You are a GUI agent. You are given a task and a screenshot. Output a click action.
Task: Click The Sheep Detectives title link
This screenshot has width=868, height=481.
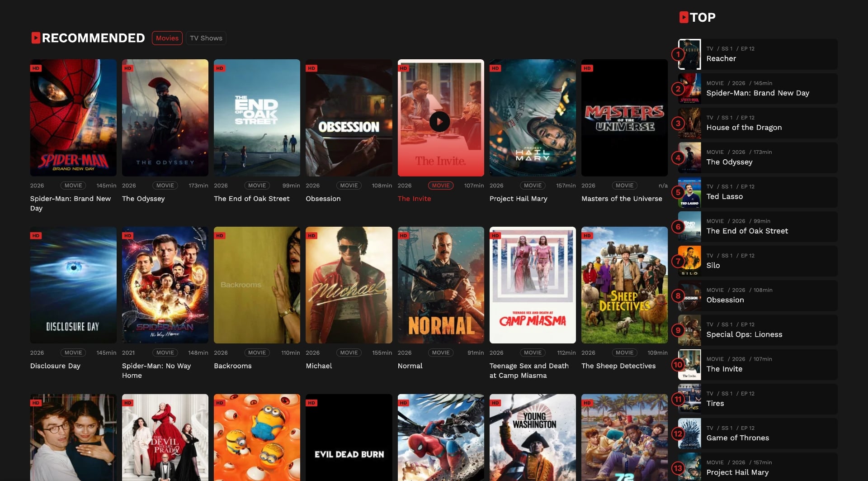(x=618, y=366)
